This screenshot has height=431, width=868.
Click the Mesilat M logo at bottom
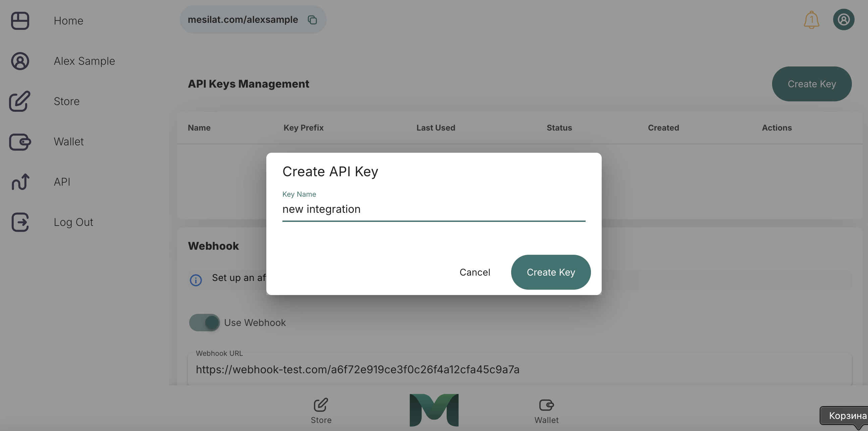click(434, 410)
